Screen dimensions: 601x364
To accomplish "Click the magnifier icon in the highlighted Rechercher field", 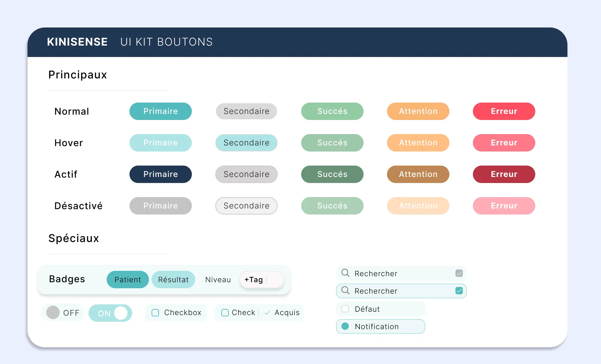I will [x=345, y=290].
